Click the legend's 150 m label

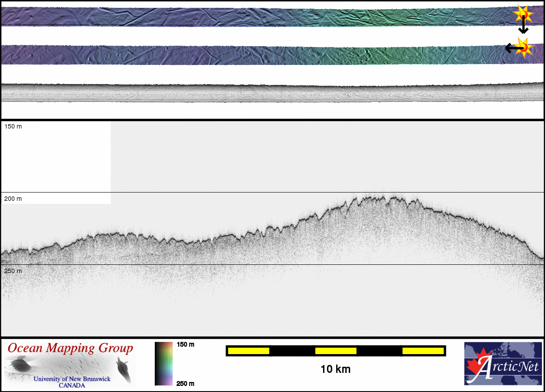click(185, 345)
